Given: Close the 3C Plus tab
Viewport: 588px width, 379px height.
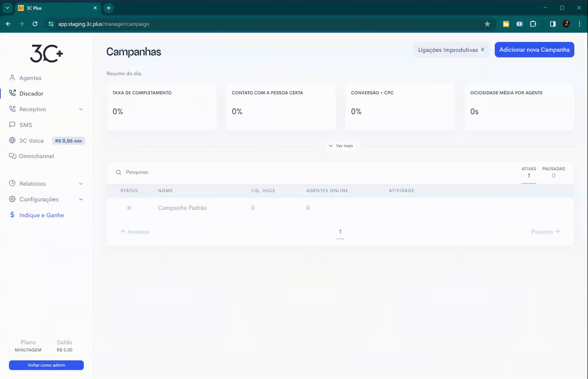Looking at the screenshot, I should point(95,8).
